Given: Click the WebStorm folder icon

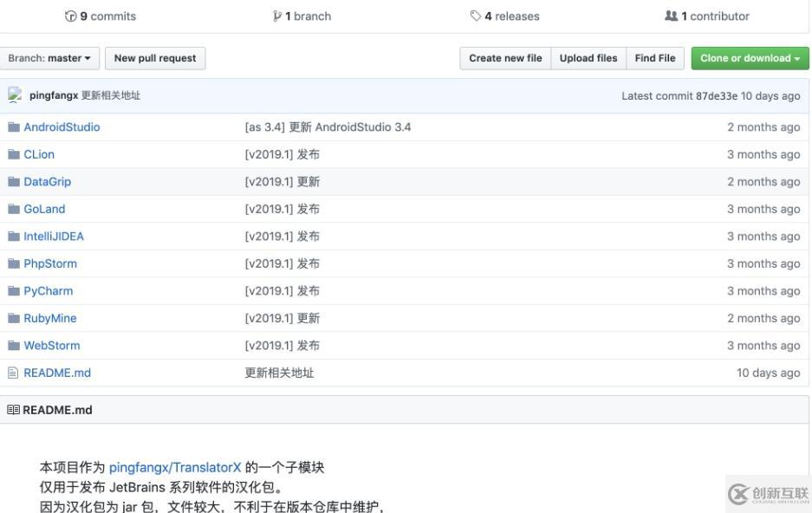Looking at the screenshot, I should 14,345.
